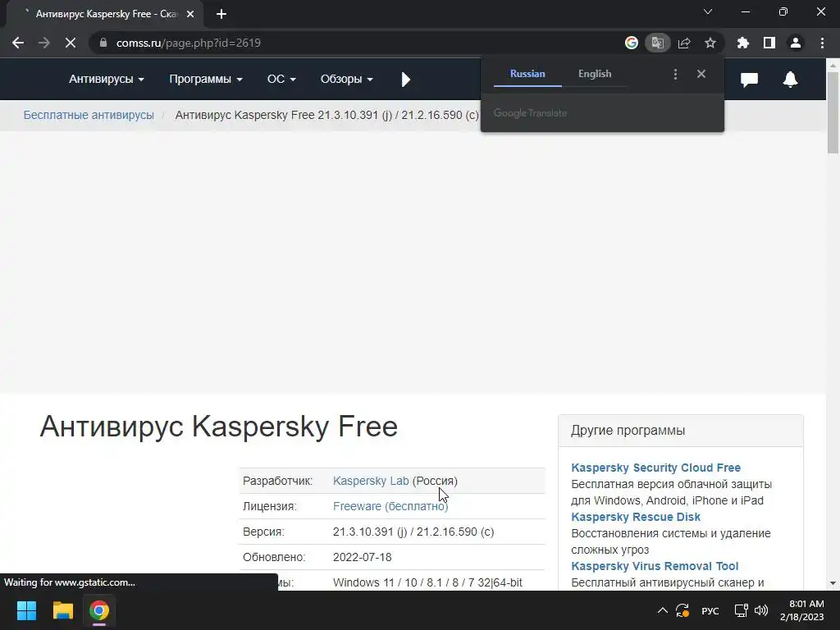Click the forward navigation arrow
Screen dimensions: 840x630
point(44,43)
